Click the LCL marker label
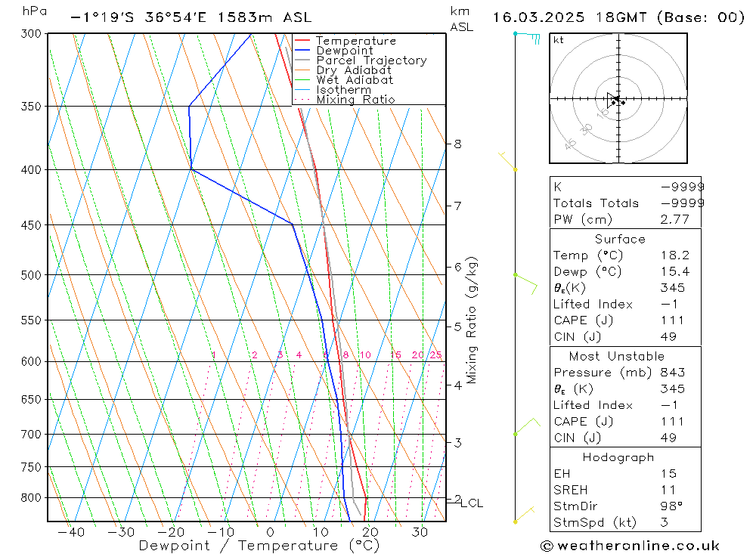This screenshot has width=756, height=554. click(x=472, y=503)
